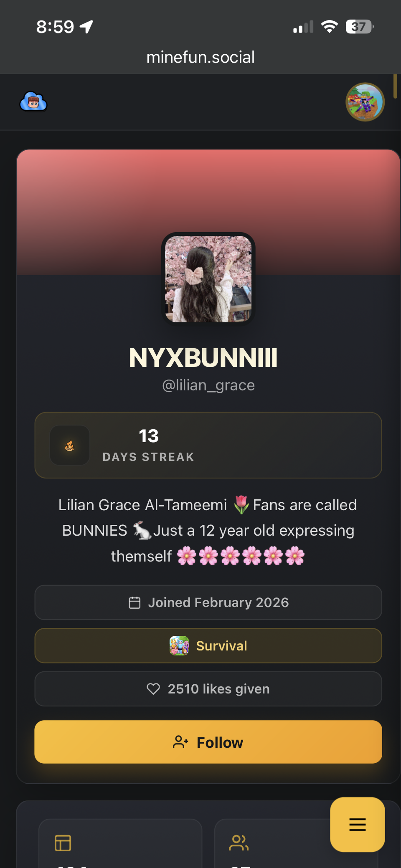The height and width of the screenshot is (868, 401).
Task: Click the calendar icon beside Joined February 2026
Action: tap(135, 602)
